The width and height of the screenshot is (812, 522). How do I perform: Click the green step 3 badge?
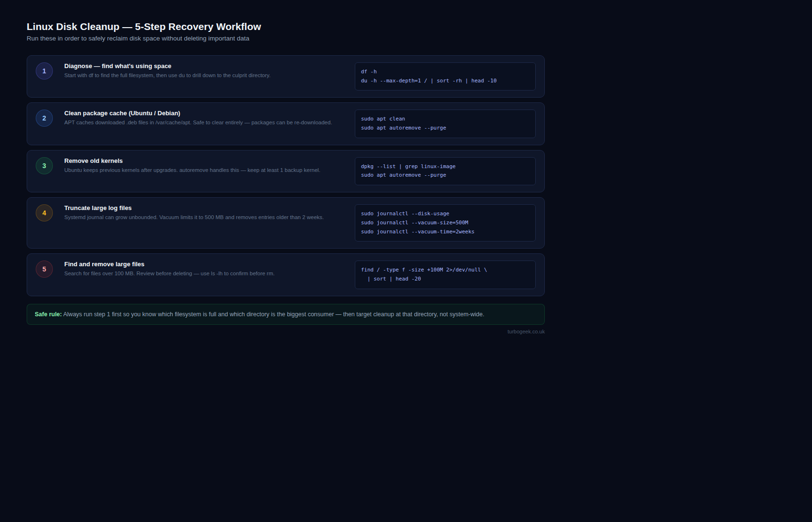(44, 166)
